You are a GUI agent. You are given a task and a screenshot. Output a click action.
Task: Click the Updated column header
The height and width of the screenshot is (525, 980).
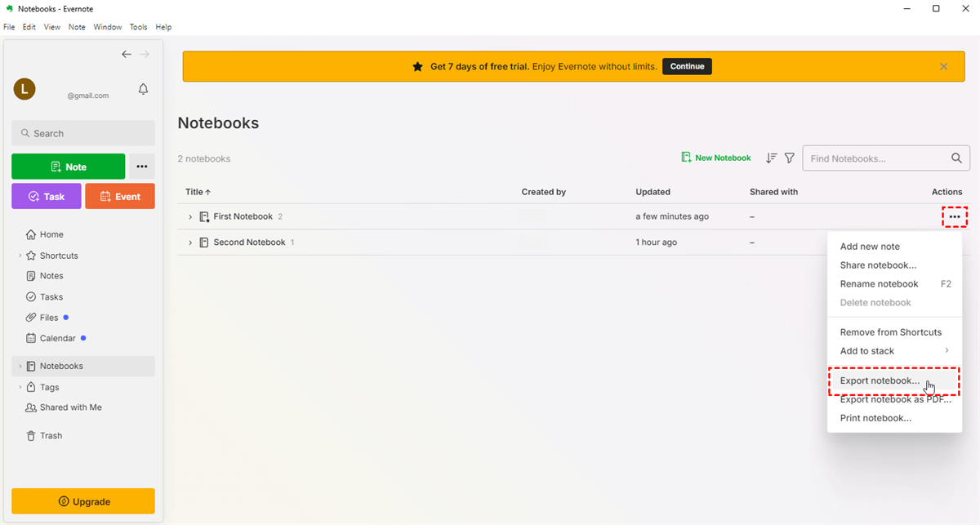point(653,192)
